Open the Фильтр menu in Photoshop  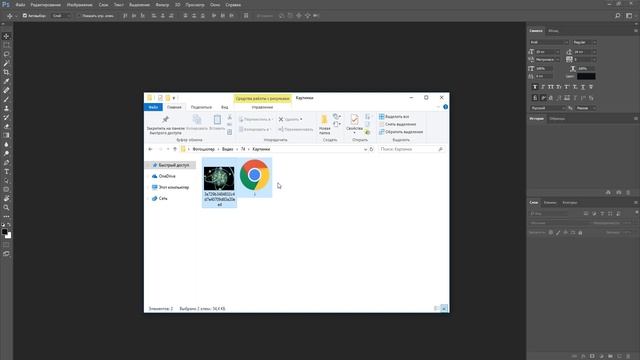pos(162,5)
